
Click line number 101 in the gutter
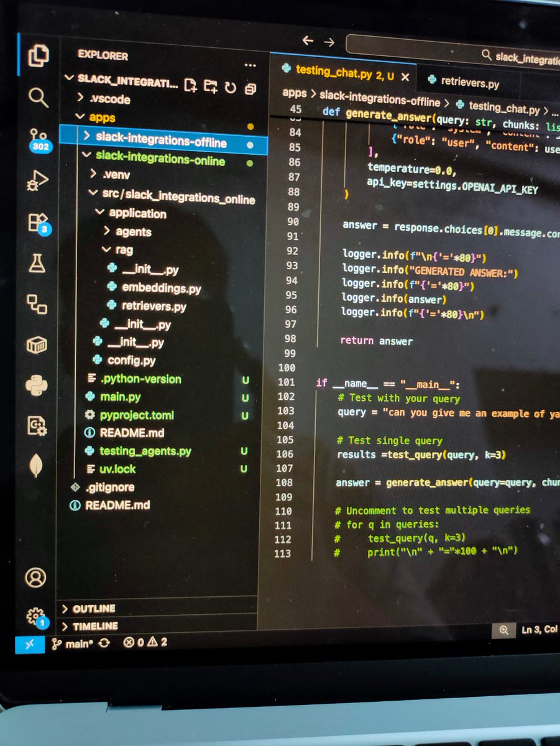click(286, 382)
